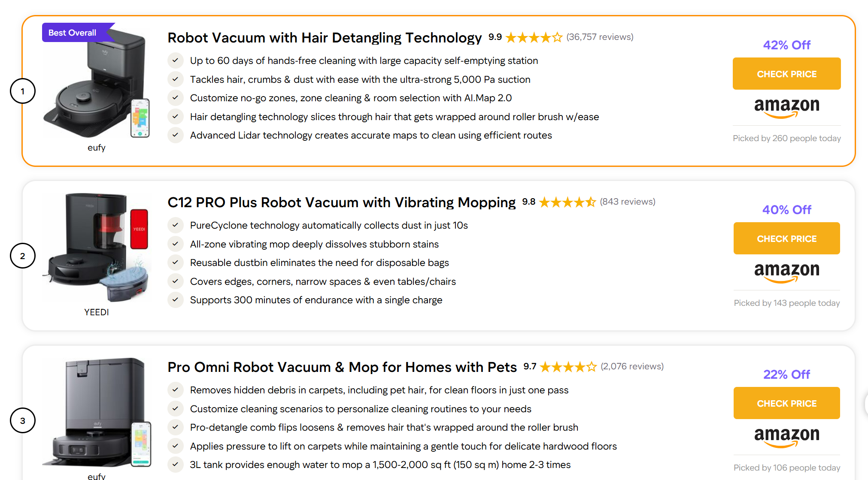Image resolution: width=868 pixels, height=480 pixels.
Task: Click the number 3 rank circle
Action: tap(23, 420)
